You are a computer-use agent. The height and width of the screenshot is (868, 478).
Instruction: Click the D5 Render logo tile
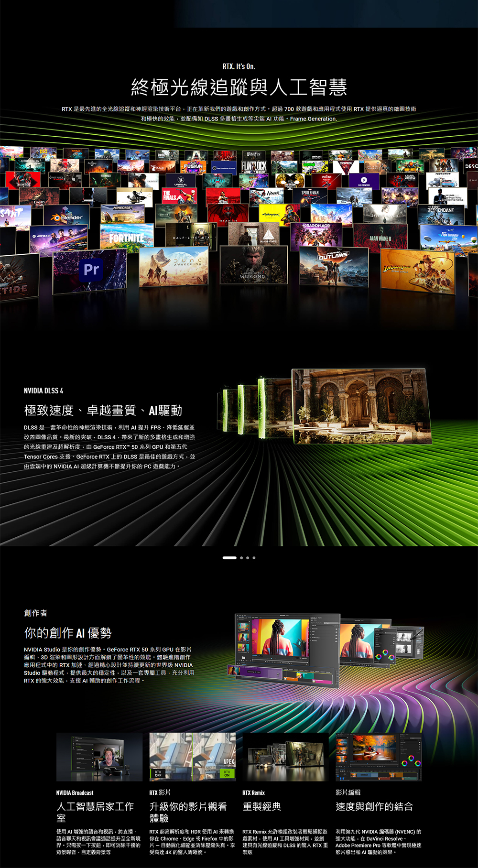[364, 181]
